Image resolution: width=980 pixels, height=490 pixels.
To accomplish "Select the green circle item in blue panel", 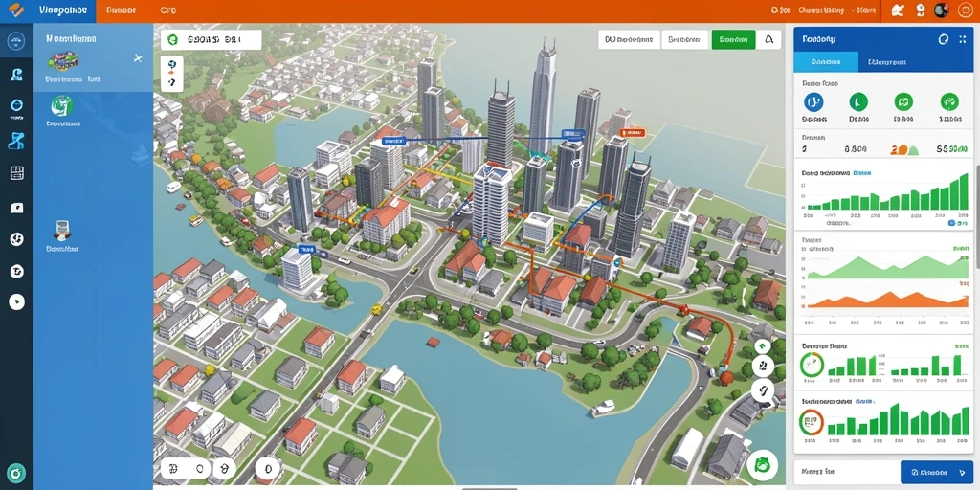I will [62, 105].
